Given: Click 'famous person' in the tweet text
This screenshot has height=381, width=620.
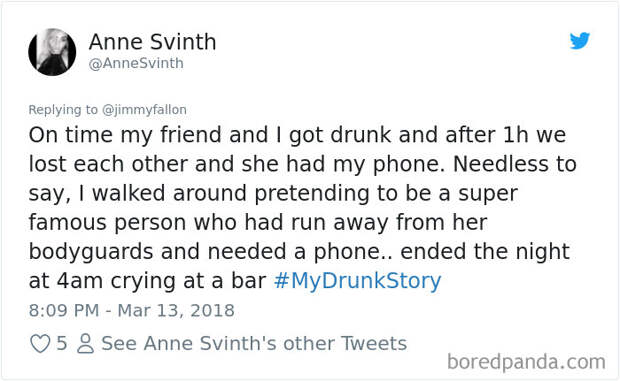Looking at the screenshot, I should 107,223.
